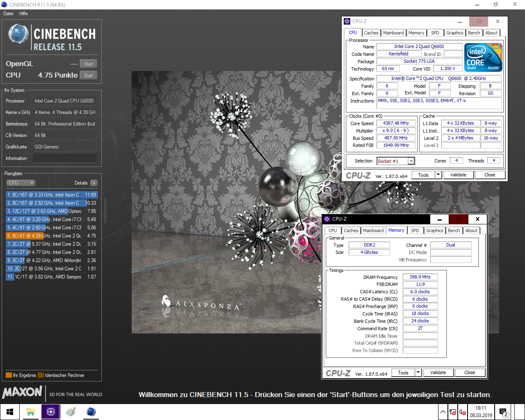Switch to the CPU-Z taskbar icon
Screen dimensions: 525x420
51,412
